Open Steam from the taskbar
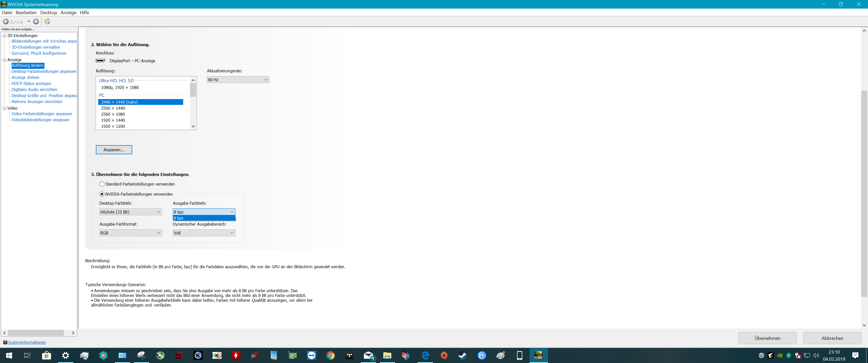 [463, 355]
